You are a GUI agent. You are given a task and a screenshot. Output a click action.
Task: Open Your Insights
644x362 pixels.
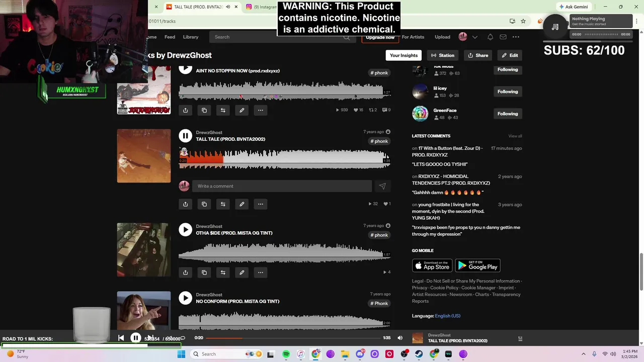[404, 55]
